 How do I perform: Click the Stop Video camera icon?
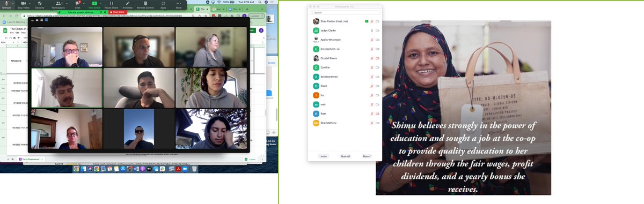[23, 4]
